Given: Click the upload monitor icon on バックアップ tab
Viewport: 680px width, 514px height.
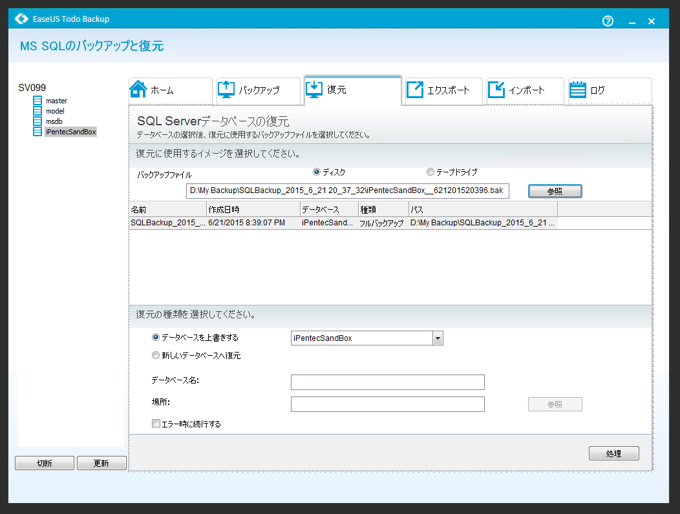Looking at the screenshot, I should pos(226,89).
